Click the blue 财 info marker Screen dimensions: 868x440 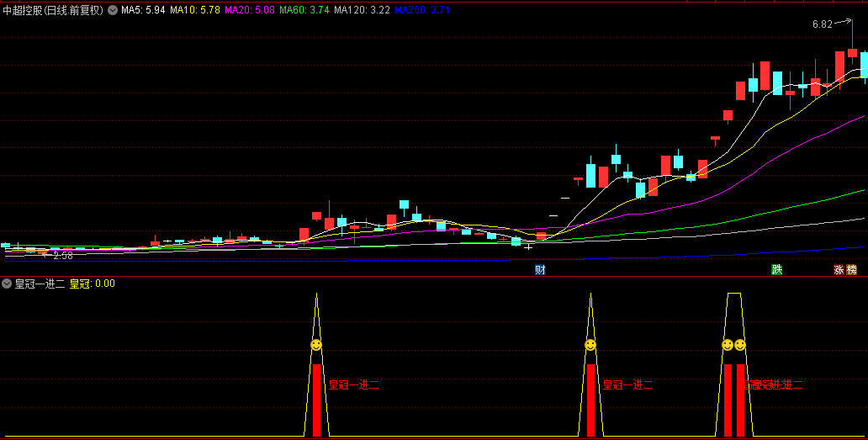pyautogui.click(x=540, y=270)
